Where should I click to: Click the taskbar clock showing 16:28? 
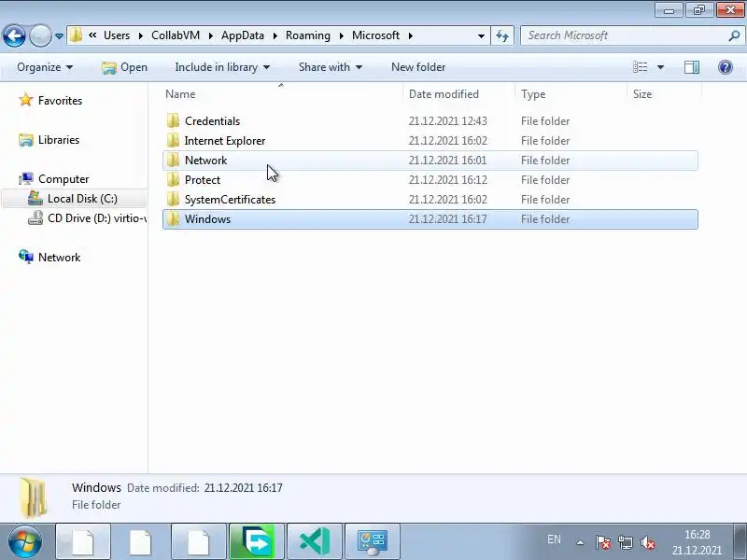(697, 542)
